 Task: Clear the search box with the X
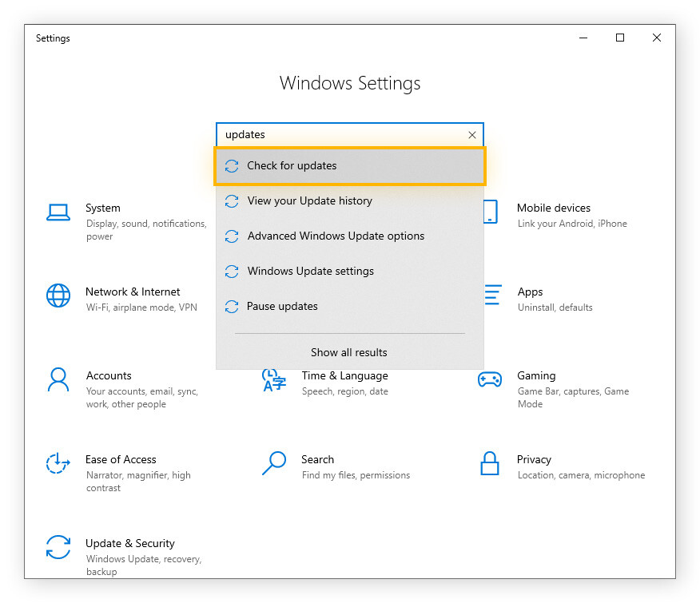(x=471, y=135)
